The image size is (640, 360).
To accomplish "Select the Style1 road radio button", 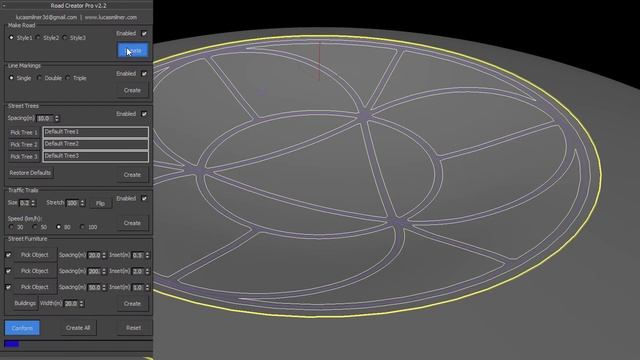I will pos(11,38).
